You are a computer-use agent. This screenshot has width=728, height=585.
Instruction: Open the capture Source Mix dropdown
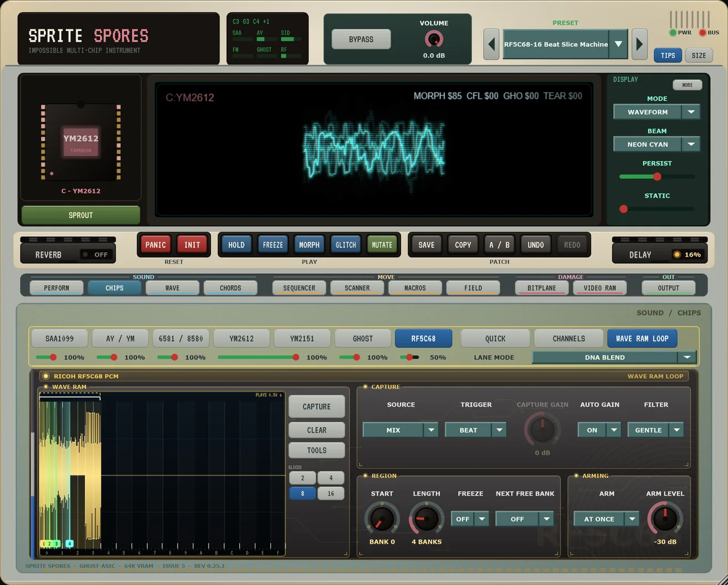[400, 430]
